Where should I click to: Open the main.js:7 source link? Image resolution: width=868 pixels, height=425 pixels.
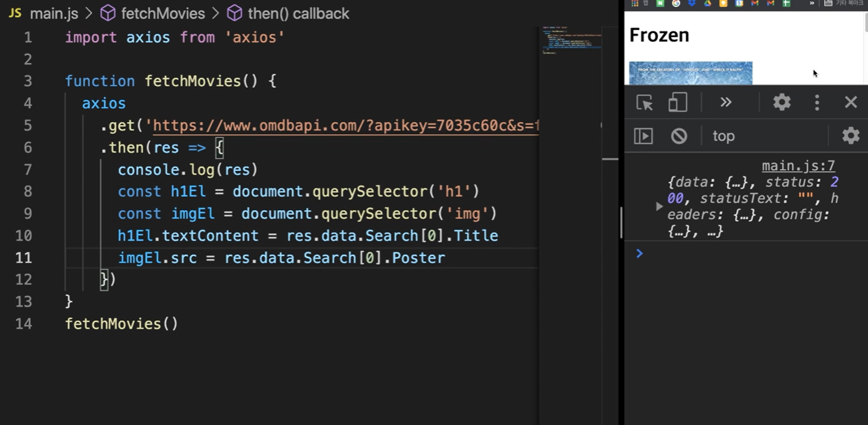point(798,165)
